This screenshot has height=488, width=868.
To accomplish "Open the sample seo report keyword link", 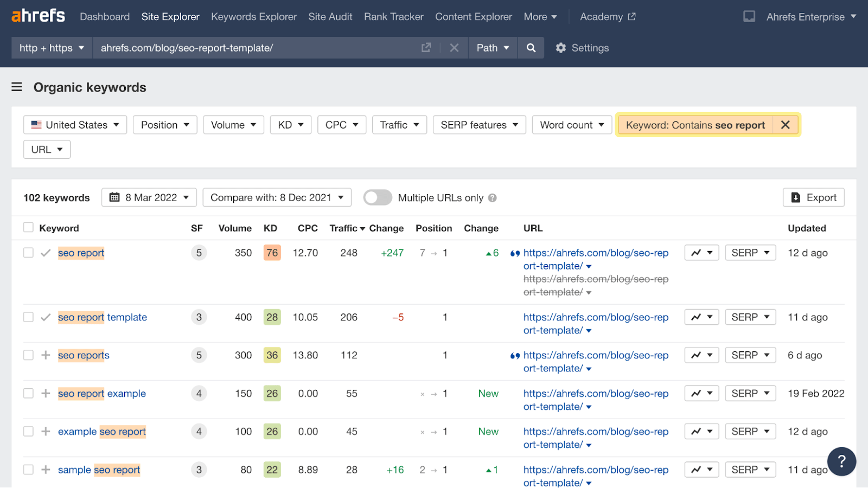I will tap(99, 470).
